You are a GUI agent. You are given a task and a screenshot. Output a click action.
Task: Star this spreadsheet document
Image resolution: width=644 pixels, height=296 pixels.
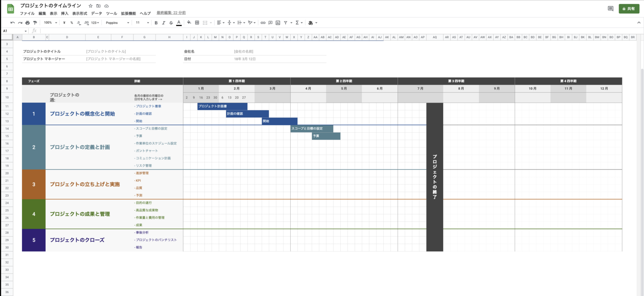tap(90, 6)
